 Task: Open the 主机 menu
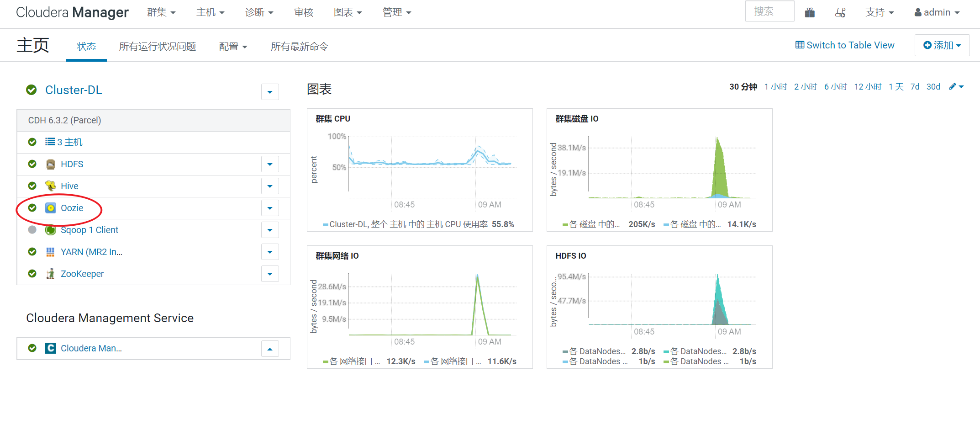tap(211, 12)
